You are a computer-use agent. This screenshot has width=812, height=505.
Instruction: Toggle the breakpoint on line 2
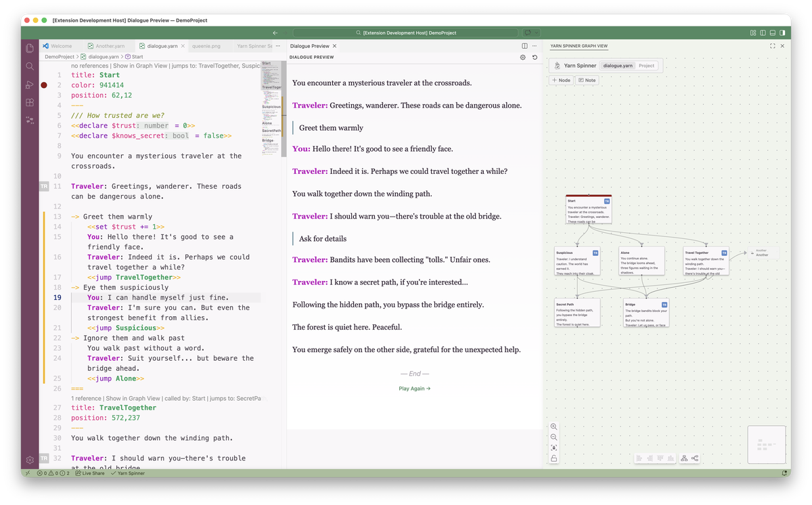(x=44, y=85)
